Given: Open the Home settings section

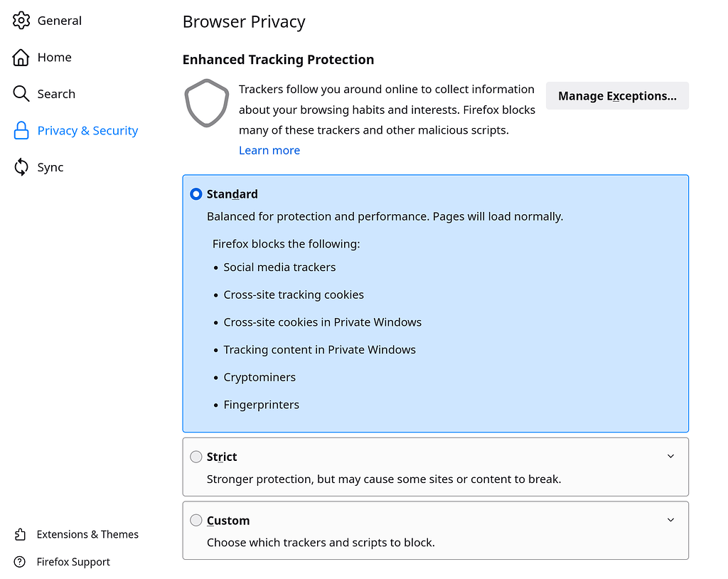Looking at the screenshot, I should pos(54,57).
